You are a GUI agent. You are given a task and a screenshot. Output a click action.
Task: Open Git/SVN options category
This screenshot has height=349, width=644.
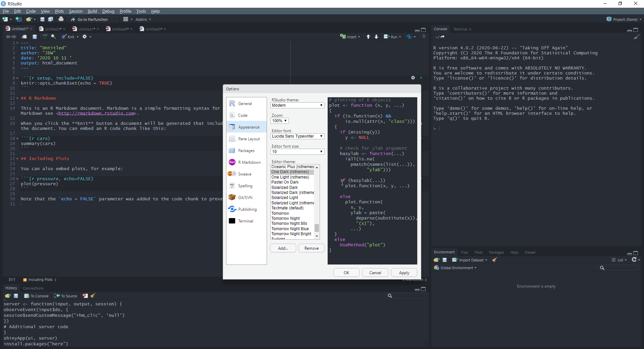tap(247, 197)
